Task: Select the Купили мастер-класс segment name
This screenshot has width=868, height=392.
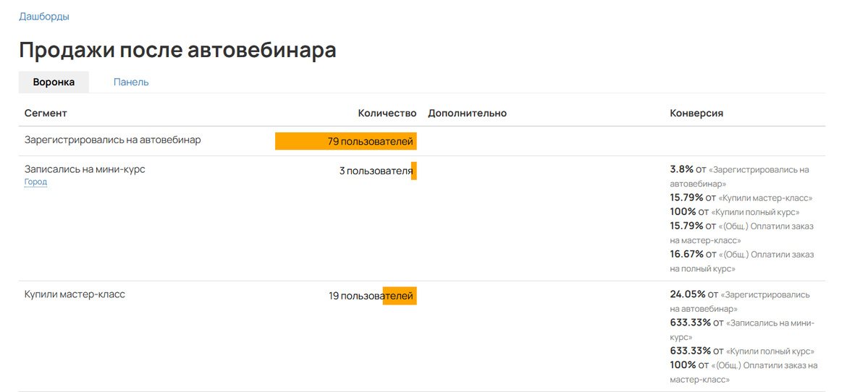Action: pos(75,295)
